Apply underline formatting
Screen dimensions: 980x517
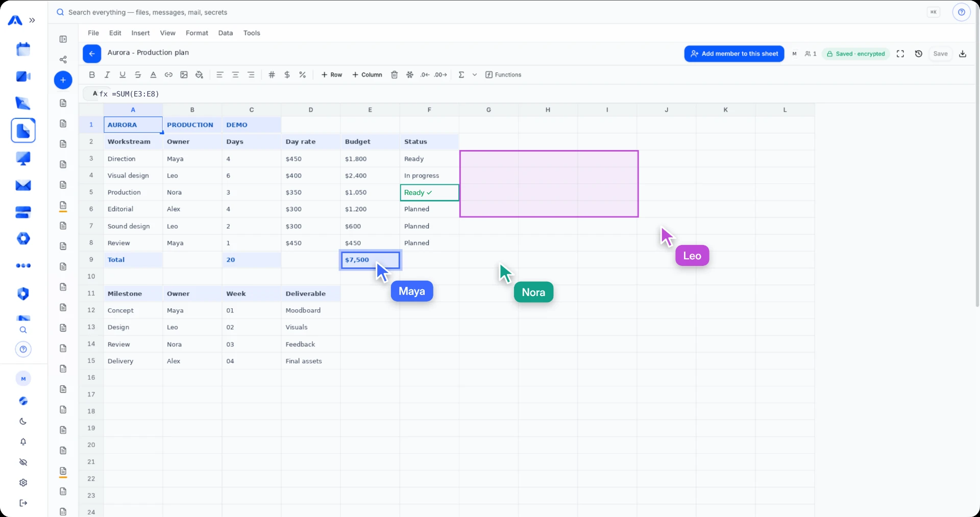coord(122,75)
